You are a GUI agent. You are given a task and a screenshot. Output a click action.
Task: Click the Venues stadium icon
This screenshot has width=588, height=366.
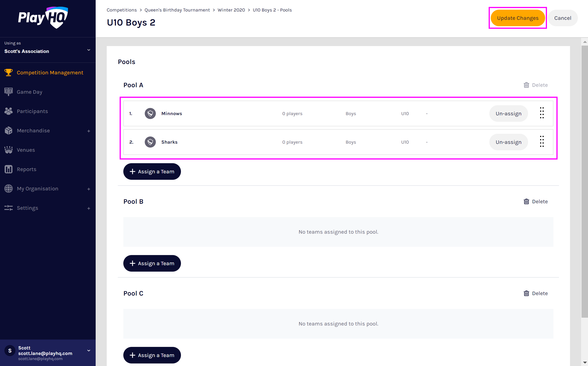pos(9,150)
